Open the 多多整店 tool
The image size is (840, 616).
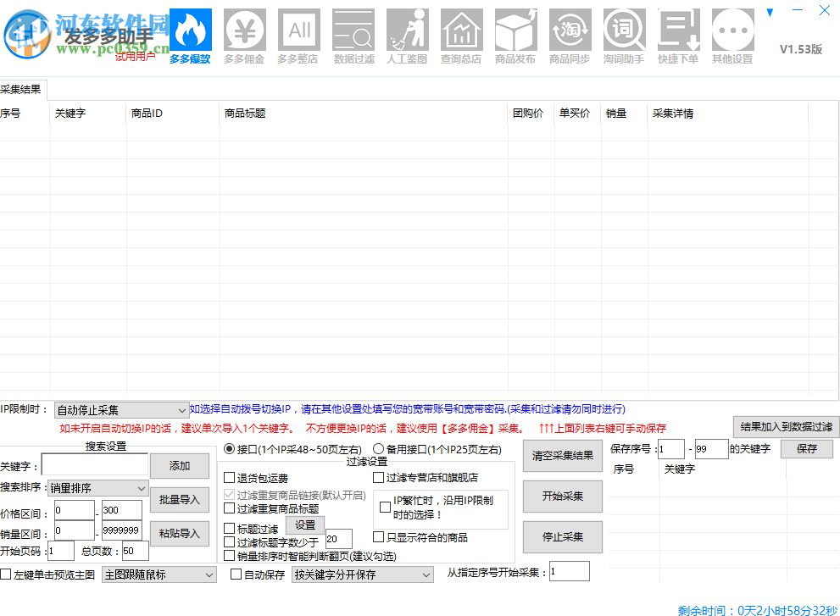click(298, 34)
